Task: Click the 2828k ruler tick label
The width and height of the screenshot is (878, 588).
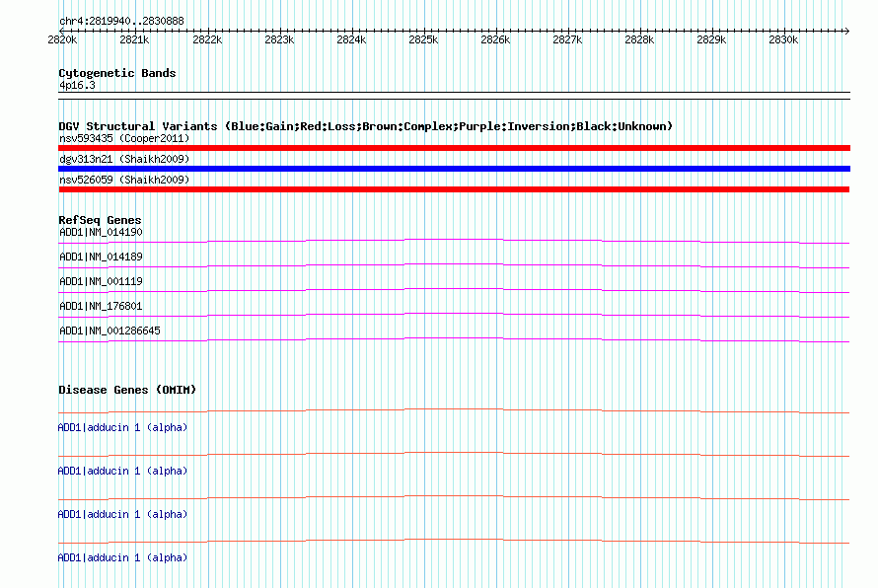Action: pos(639,39)
